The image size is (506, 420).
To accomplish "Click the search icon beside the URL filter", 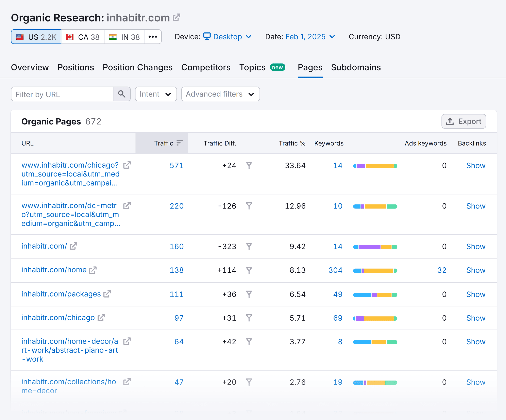I will pos(122,94).
